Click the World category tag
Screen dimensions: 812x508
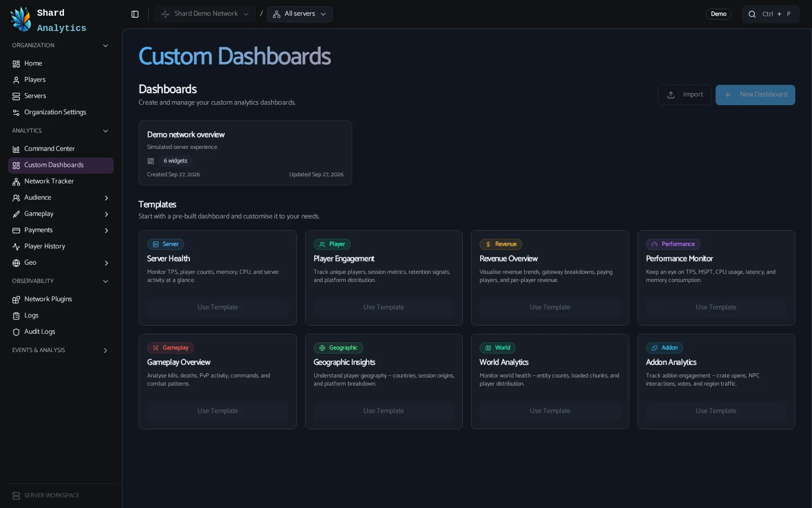point(497,348)
